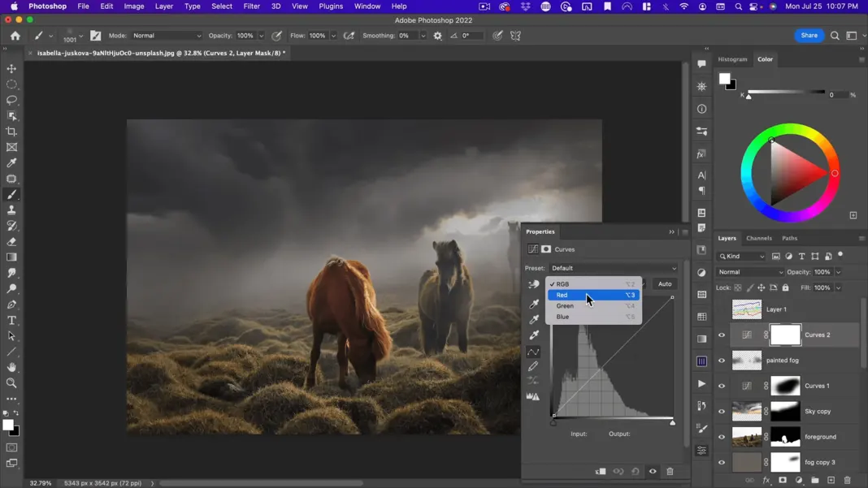868x488 pixels.
Task: Pick the Horizontal Type tool
Action: pyautogui.click(x=11, y=320)
